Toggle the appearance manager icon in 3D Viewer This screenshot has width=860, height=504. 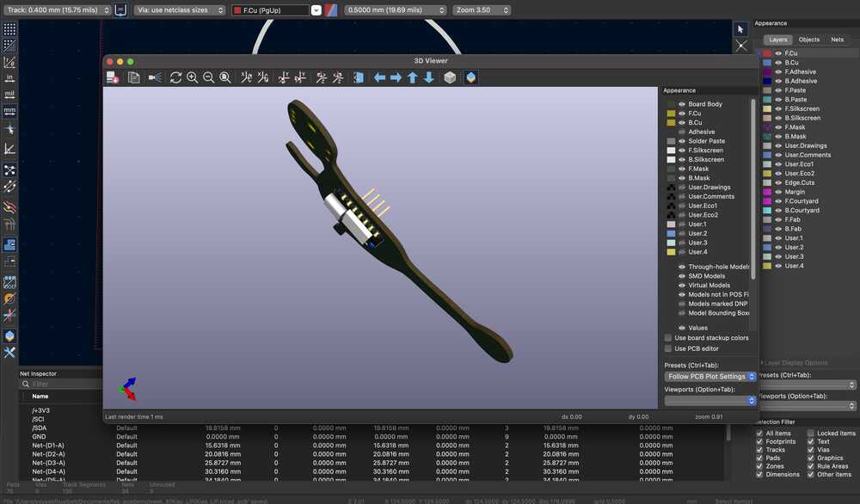[x=470, y=77]
